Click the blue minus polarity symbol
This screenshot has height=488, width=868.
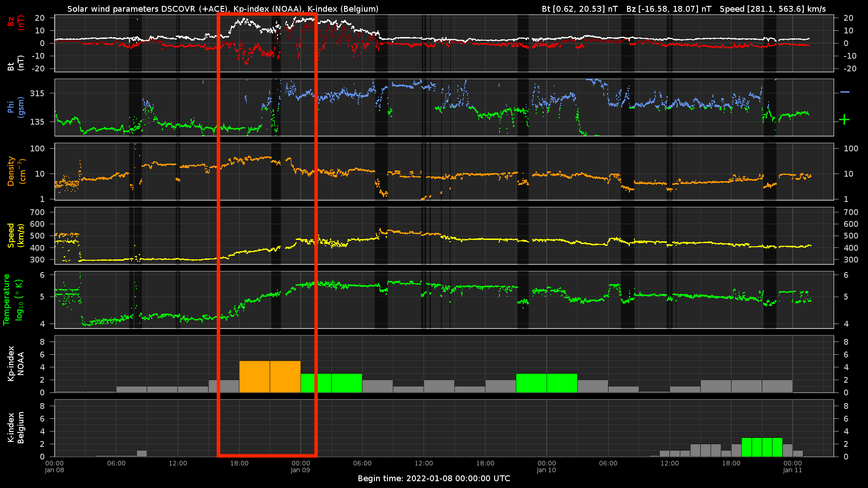click(x=844, y=92)
